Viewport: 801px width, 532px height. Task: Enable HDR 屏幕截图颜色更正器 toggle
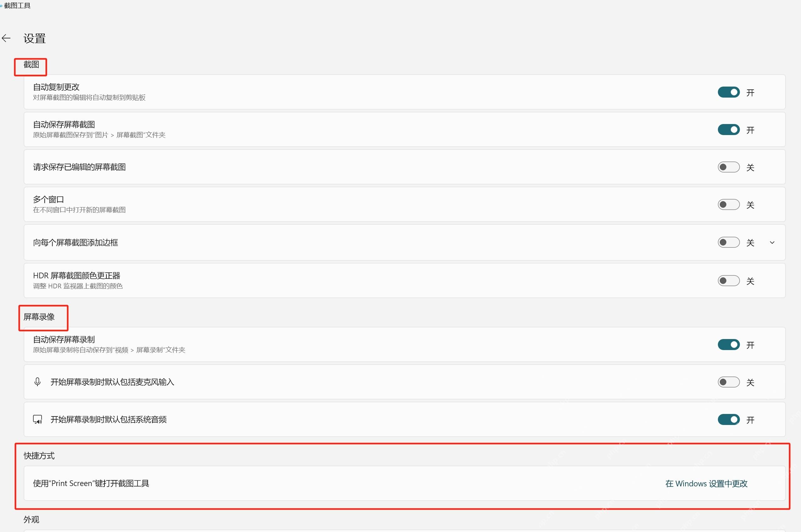728,280
